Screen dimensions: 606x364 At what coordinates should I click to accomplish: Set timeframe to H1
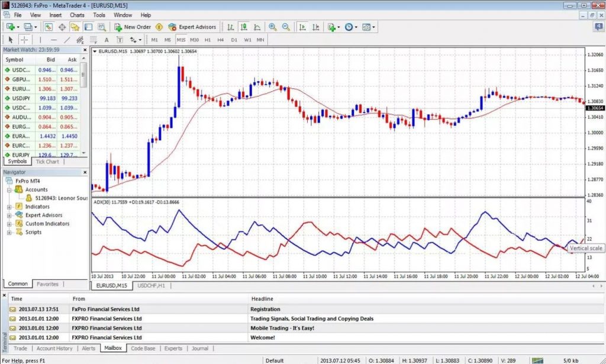208,40
